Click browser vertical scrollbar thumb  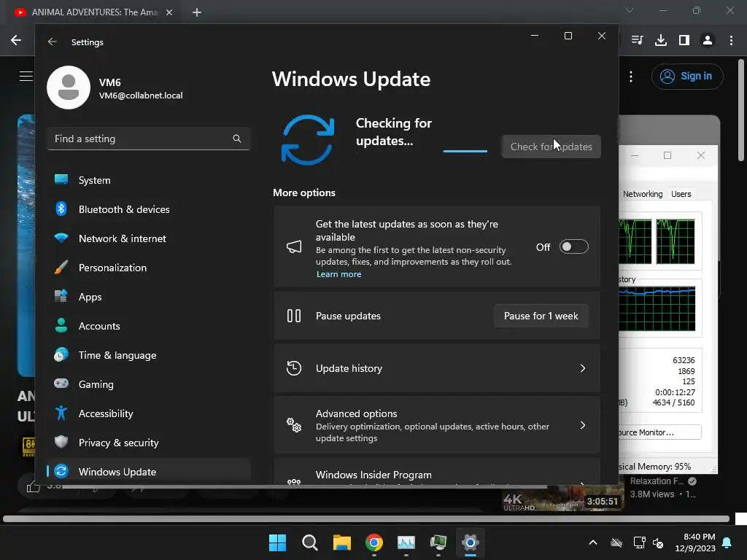pyautogui.click(x=741, y=110)
